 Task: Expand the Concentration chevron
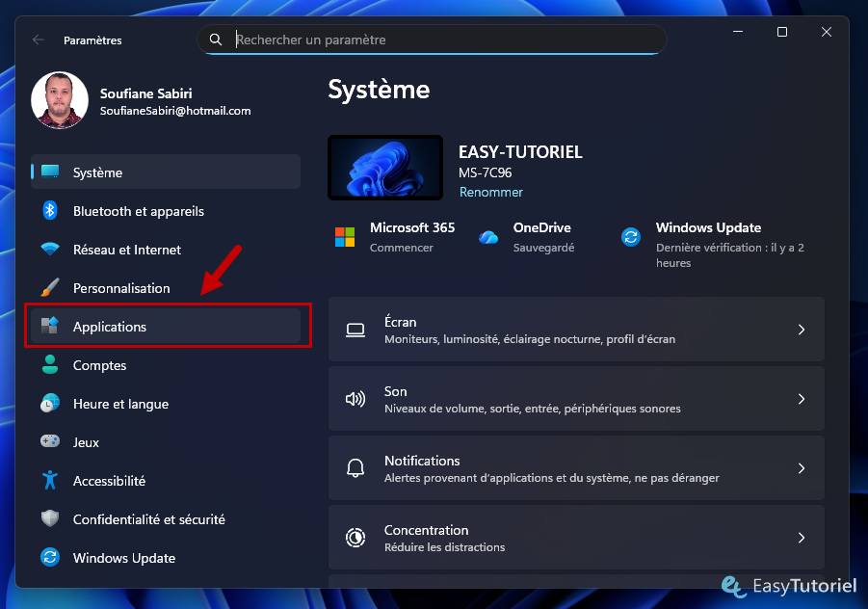click(x=802, y=537)
